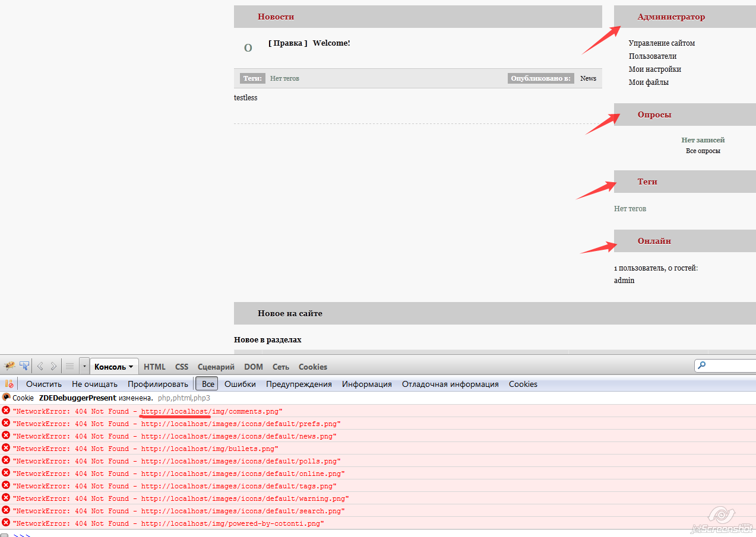Switch to the Сеть panel tab
Viewport: 756px width, 537px height.
pyautogui.click(x=280, y=367)
